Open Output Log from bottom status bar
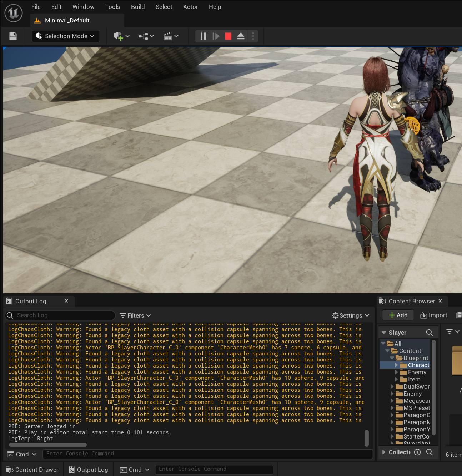The height and width of the screenshot is (476, 462). pos(89,470)
